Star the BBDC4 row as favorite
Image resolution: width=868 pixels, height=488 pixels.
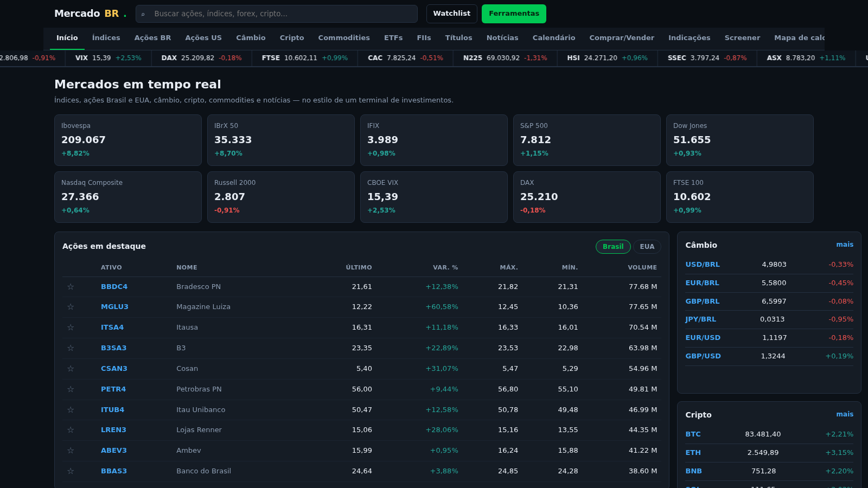[71, 287]
